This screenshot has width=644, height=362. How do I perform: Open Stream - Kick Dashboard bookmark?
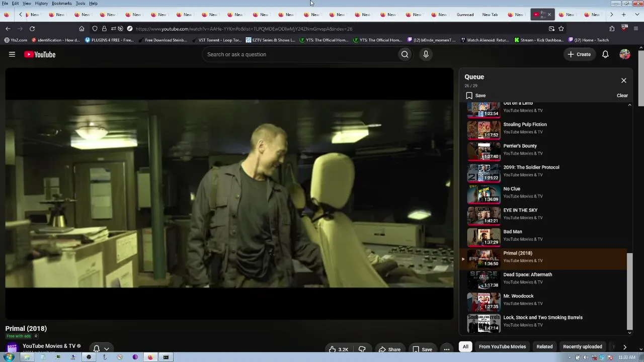coord(538,40)
